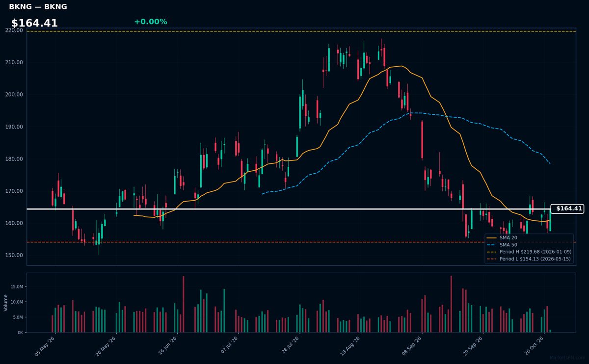Image resolution: width=589 pixels, height=364 pixels.
Task: Click the +0.00% change indicator
Action: tap(150, 22)
